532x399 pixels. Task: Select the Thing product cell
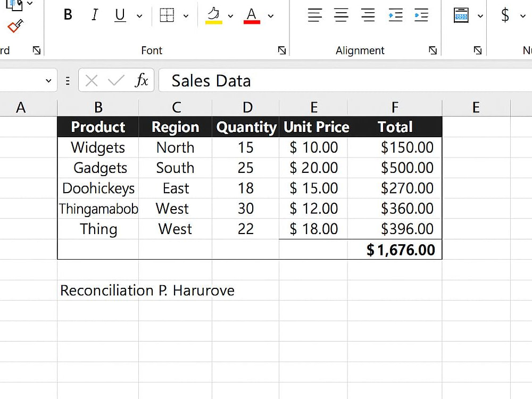[98, 229]
